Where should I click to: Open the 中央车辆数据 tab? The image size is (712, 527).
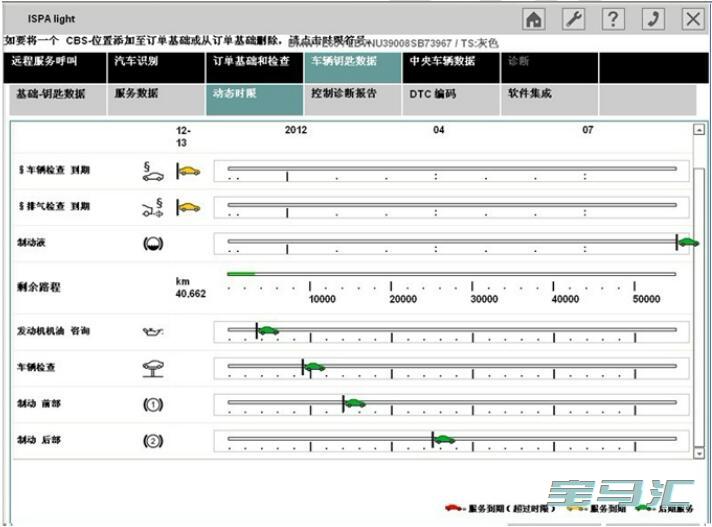451,68
